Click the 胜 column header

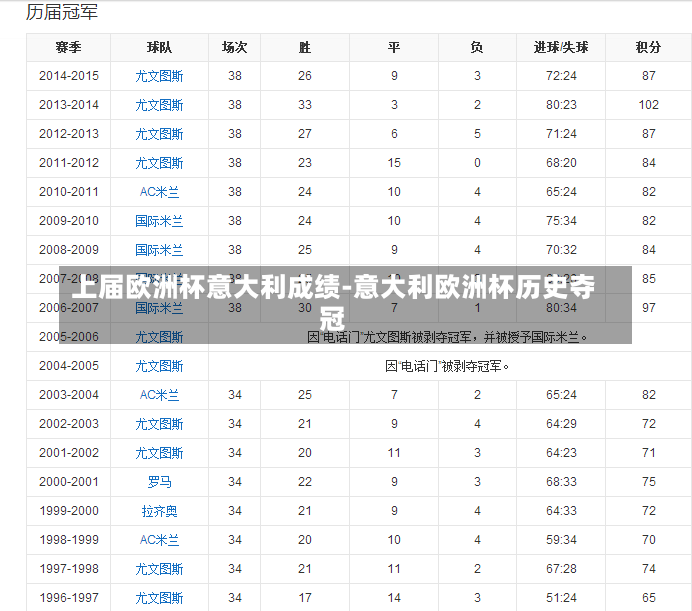(x=305, y=47)
